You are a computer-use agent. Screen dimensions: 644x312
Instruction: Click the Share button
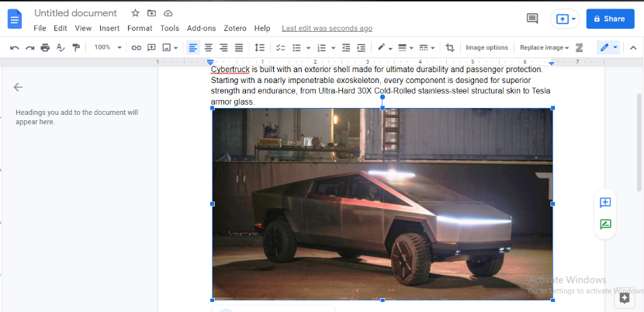[610, 19]
